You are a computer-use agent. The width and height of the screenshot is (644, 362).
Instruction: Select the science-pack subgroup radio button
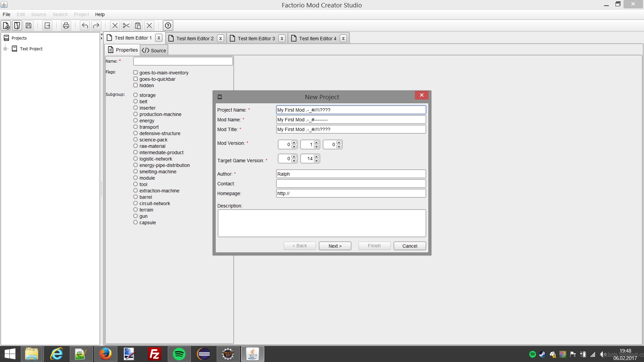click(136, 140)
